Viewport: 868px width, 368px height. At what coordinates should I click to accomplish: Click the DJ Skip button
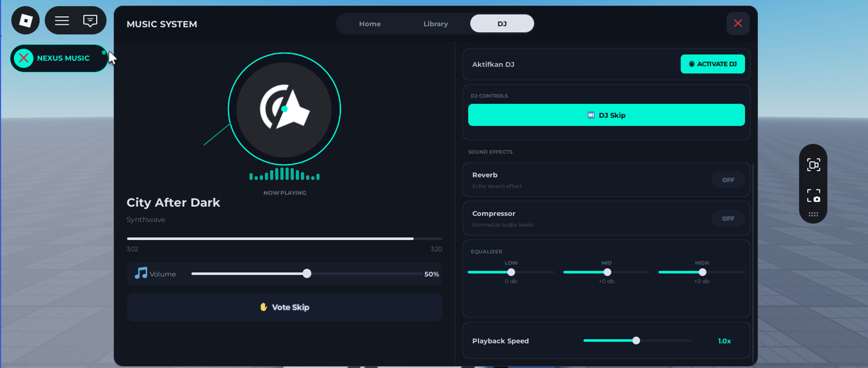[606, 115]
